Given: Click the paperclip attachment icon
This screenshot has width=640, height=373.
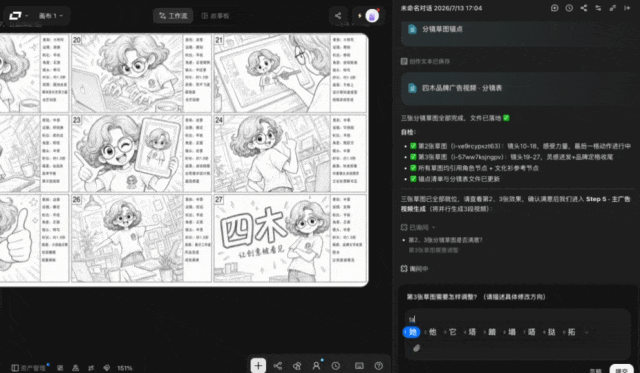Looking at the screenshot, I should [x=416, y=348].
